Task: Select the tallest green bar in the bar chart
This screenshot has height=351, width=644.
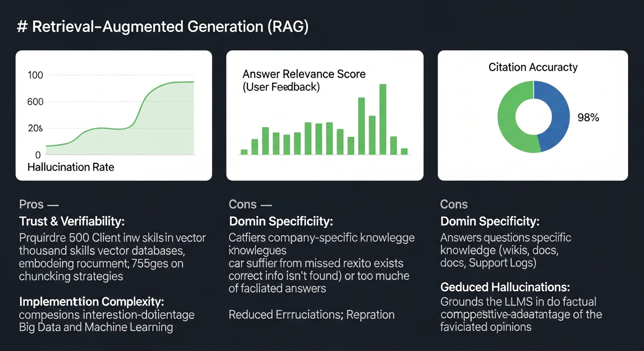Action: (383, 119)
